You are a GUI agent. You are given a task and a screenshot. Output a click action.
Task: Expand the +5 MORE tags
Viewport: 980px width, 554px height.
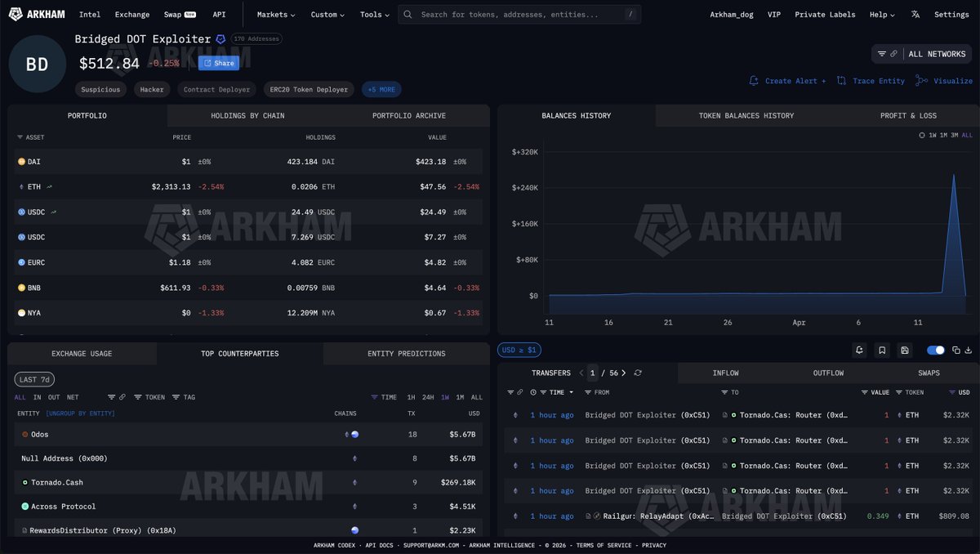coord(381,89)
